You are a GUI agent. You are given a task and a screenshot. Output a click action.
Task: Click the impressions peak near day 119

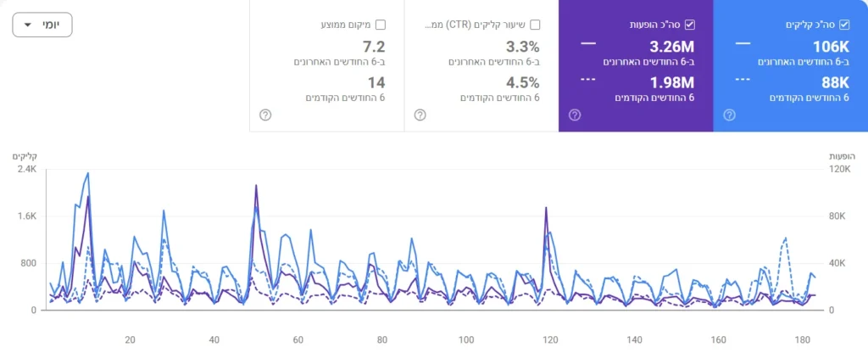tap(546, 208)
